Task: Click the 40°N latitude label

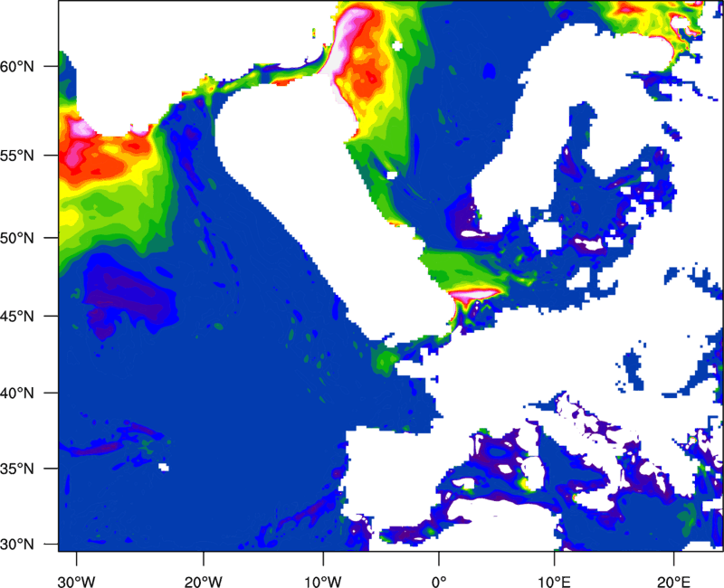Action: pyautogui.click(x=17, y=394)
